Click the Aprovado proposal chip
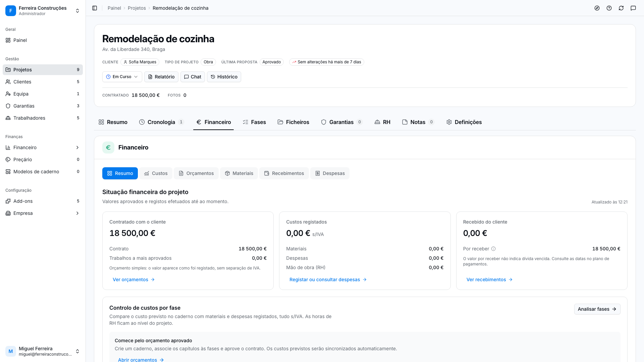The image size is (644, 362). (x=272, y=62)
